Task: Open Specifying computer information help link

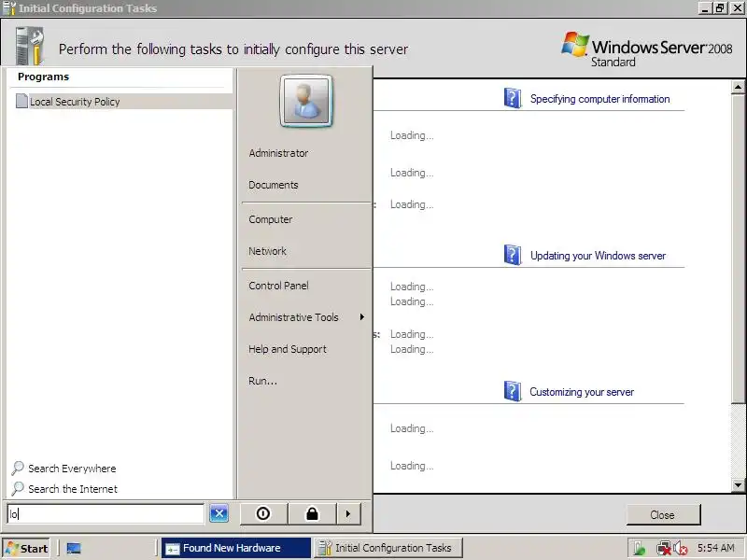Action: tap(599, 99)
